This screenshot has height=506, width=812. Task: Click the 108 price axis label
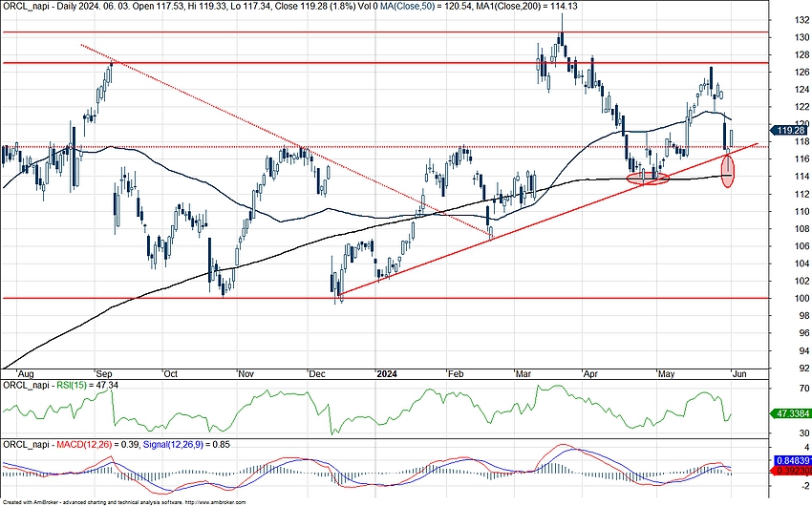click(x=802, y=229)
